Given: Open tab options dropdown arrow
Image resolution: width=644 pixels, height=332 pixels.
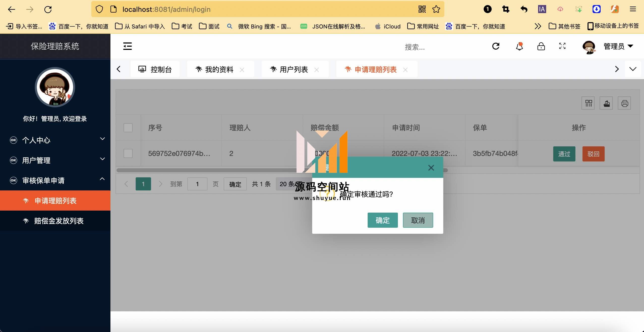Looking at the screenshot, I should click(633, 69).
